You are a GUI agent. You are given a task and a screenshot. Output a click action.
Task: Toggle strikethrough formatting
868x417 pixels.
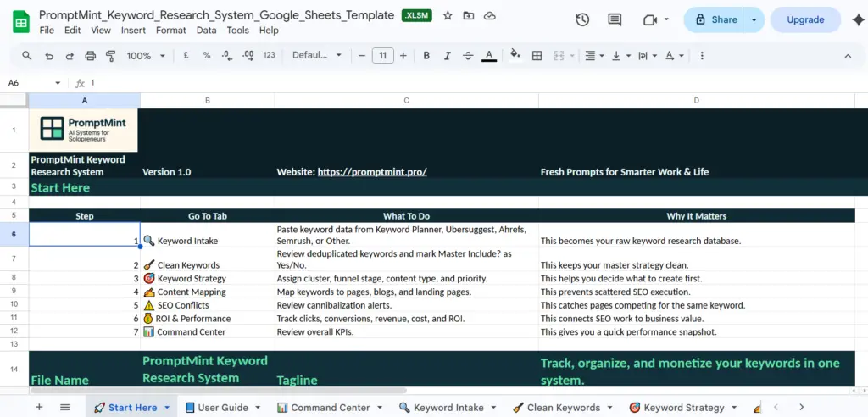468,55
